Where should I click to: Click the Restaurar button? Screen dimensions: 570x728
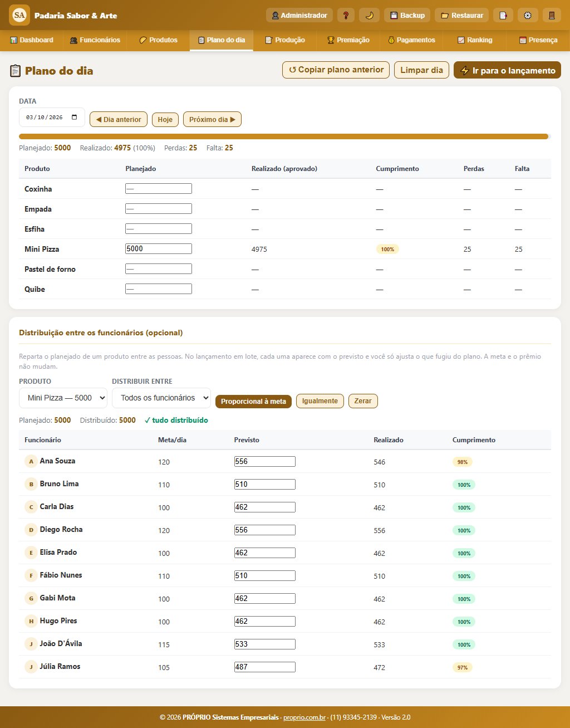[x=462, y=15]
